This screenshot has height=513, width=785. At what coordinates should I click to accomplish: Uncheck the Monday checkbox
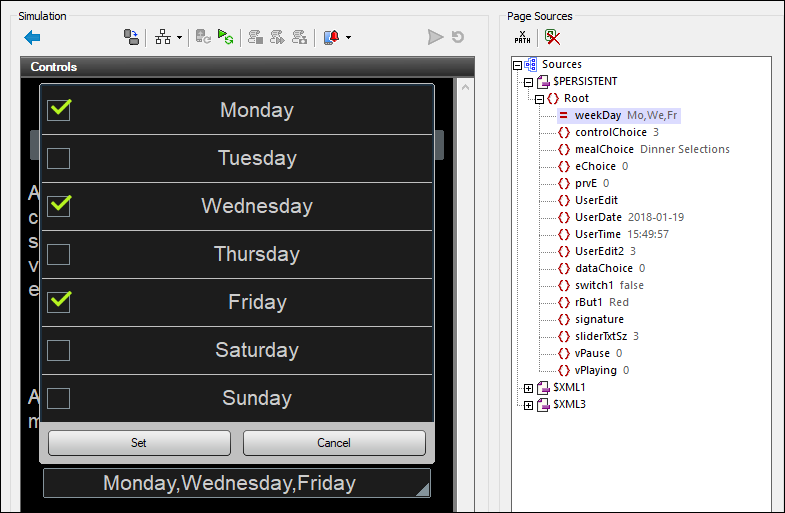59,110
